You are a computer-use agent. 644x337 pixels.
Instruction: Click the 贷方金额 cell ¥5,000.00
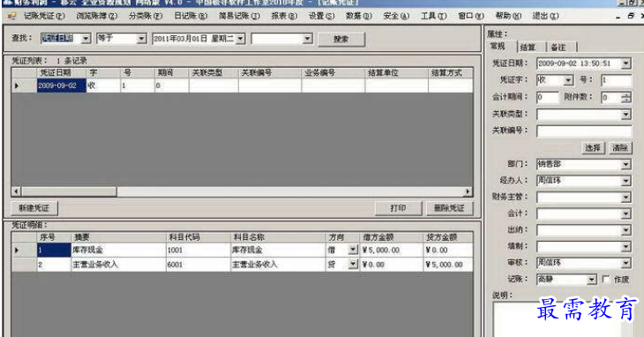(448, 265)
